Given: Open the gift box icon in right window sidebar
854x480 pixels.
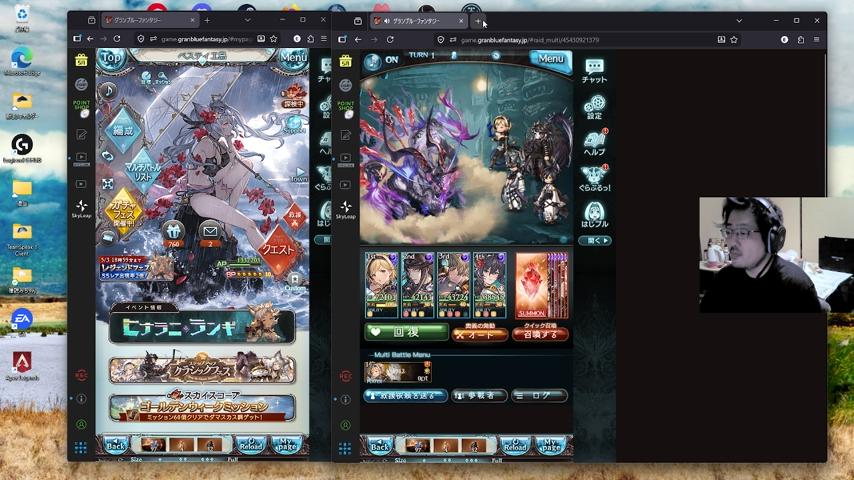Looking at the screenshot, I should [345, 60].
